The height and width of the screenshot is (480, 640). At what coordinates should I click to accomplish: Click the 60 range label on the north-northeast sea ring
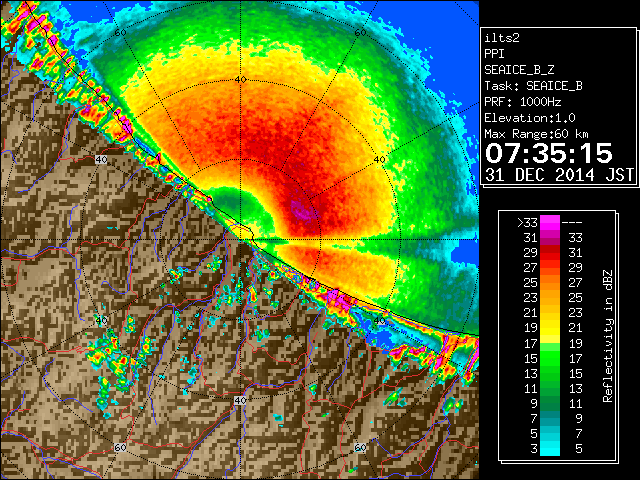point(360,32)
